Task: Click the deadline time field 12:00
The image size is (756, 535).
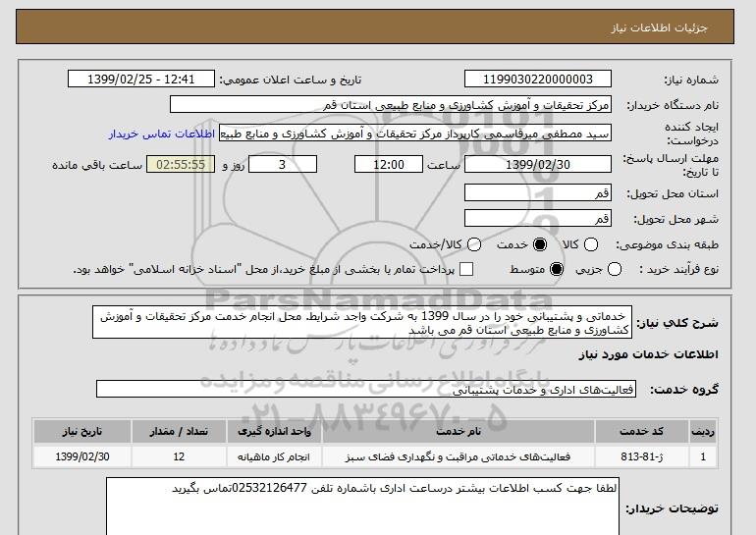Action: click(389, 164)
